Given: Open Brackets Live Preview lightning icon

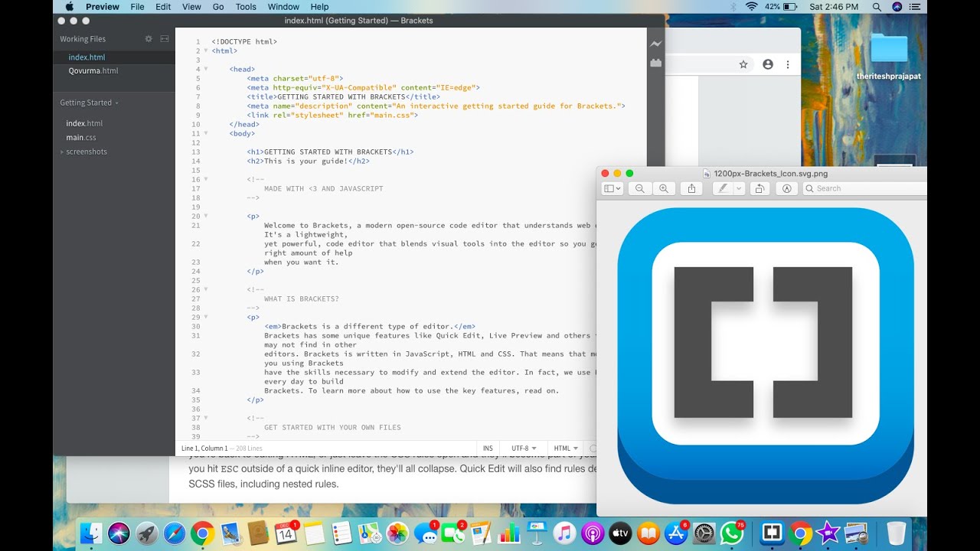Looking at the screenshot, I should (x=655, y=44).
